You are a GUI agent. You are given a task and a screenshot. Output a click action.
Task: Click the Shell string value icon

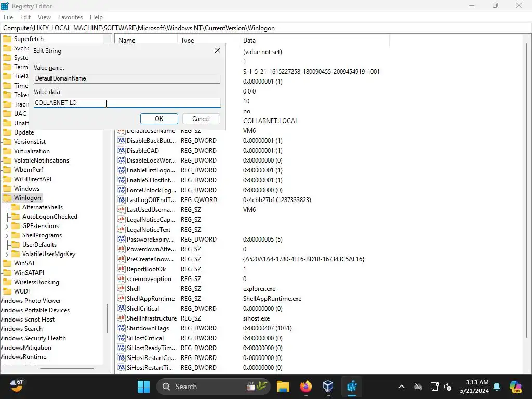pos(122,289)
